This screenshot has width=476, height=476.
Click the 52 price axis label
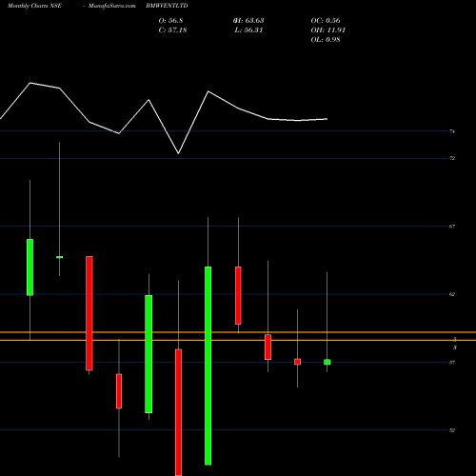(x=452, y=430)
